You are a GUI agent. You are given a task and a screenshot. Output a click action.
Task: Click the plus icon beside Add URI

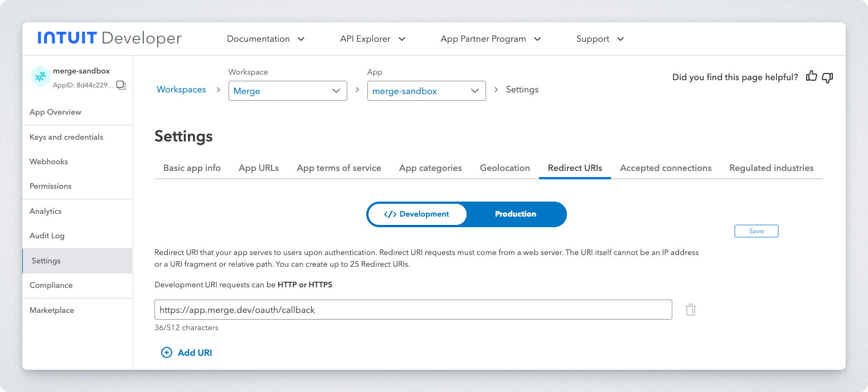pos(166,352)
